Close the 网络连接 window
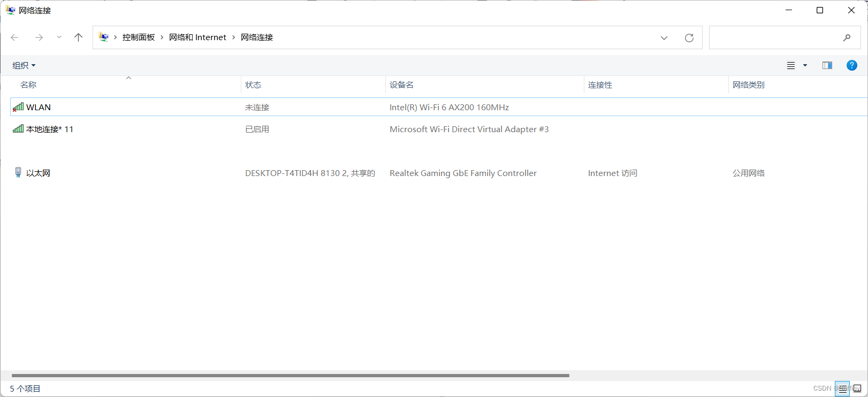 (x=851, y=10)
